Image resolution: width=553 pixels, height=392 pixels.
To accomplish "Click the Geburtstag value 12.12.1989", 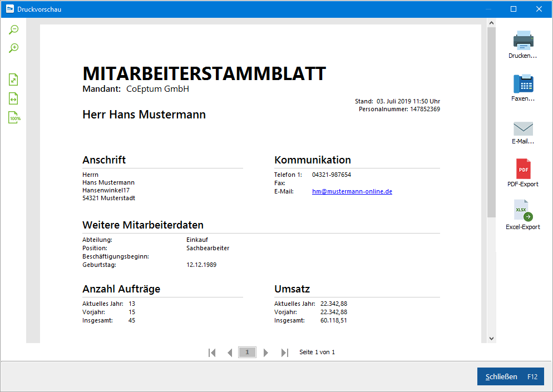I will coord(201,265).
